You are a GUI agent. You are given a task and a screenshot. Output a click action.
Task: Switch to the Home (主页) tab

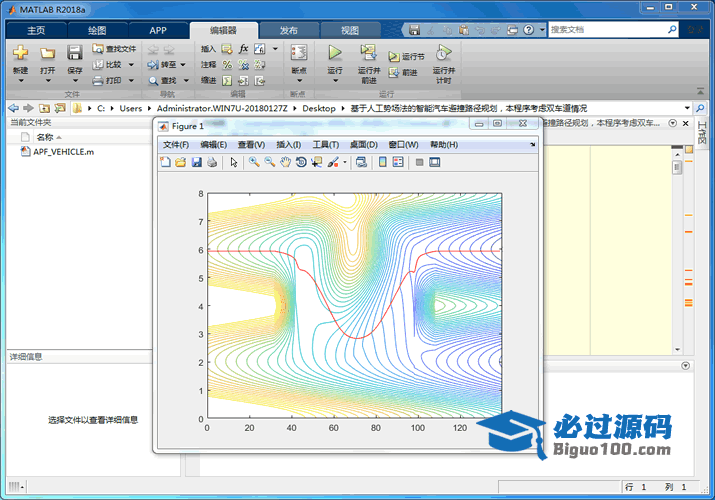tap(36, 30)
